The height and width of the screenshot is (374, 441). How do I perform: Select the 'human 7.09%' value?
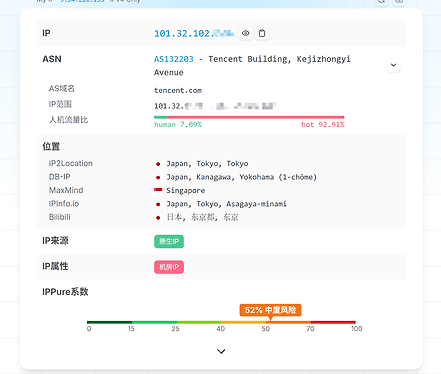[178, 125]
